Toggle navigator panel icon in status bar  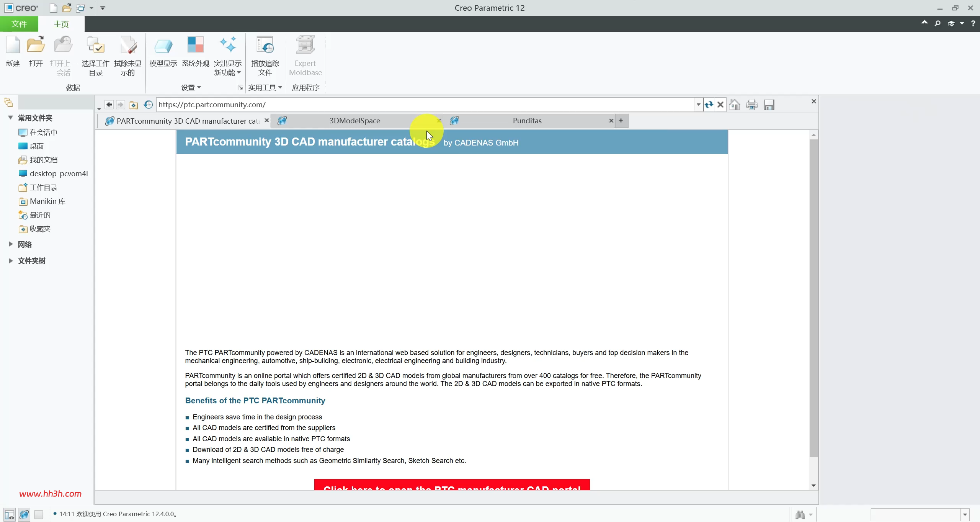tap(10, 515)
